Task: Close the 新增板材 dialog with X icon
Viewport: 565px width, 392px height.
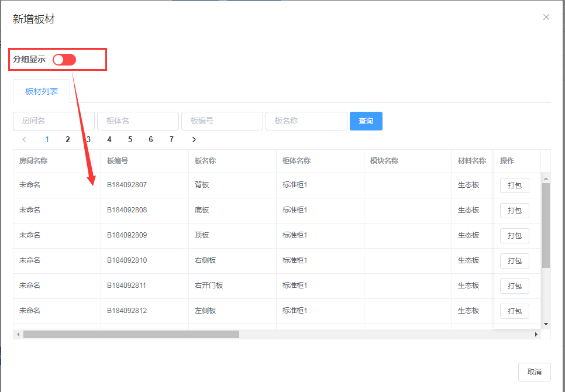Action: pos(546,17)
